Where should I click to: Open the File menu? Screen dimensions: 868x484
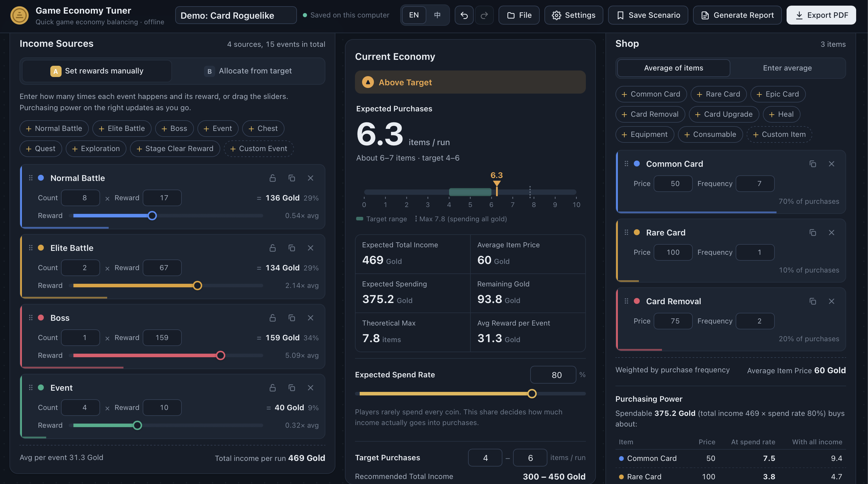(x=519, y=15)
